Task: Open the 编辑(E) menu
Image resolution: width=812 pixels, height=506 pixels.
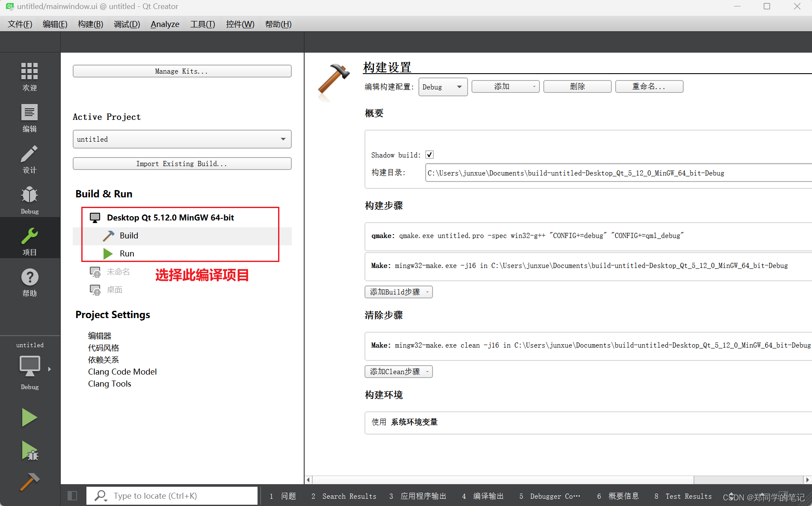Action: pyautogui.click(x=55, y=24)
